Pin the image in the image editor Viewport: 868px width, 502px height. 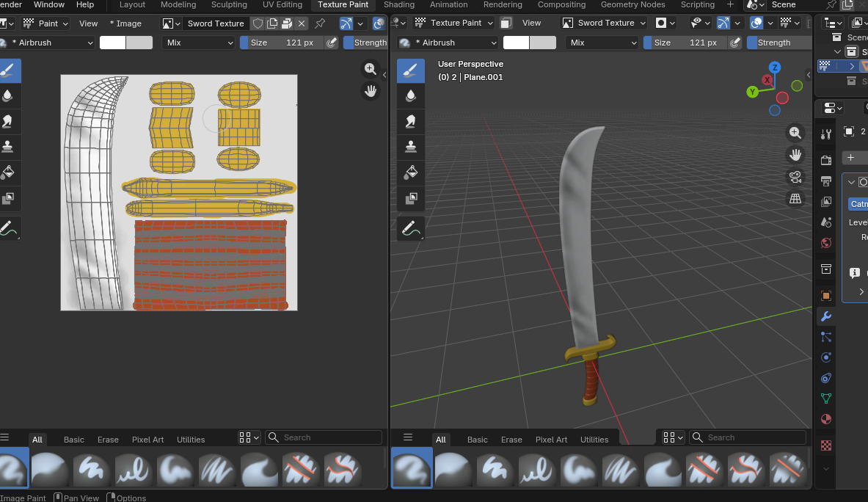(320, 23)
